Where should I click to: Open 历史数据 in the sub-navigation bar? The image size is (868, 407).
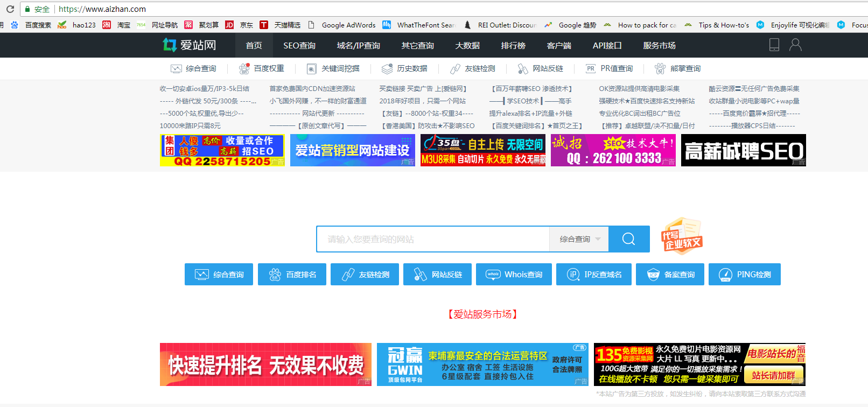click(x=404, y=68)
